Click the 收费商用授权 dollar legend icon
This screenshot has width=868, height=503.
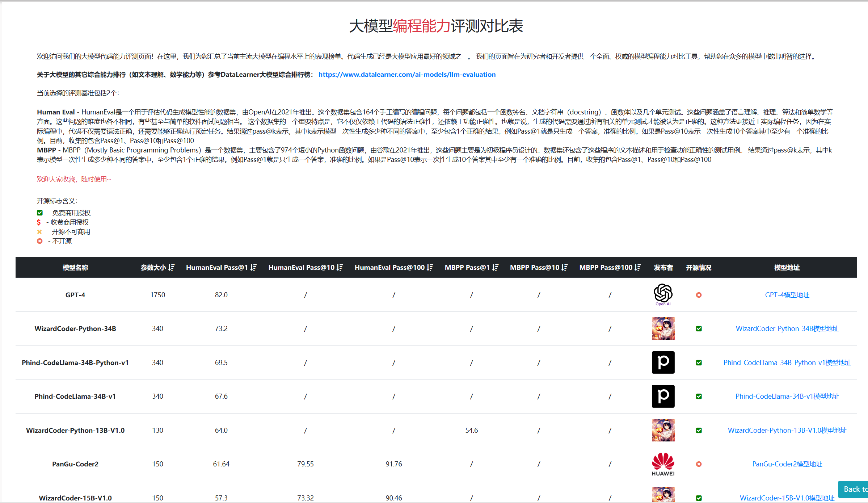click(40, 222)
